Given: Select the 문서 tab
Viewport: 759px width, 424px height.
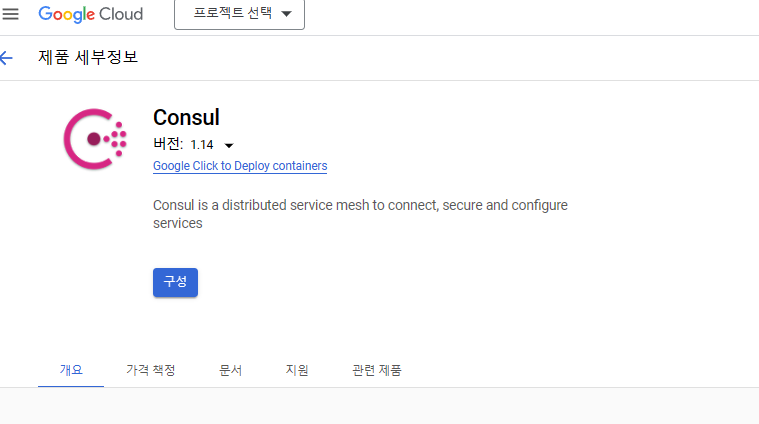Looking at the screenshot, I should coord(231,370).
